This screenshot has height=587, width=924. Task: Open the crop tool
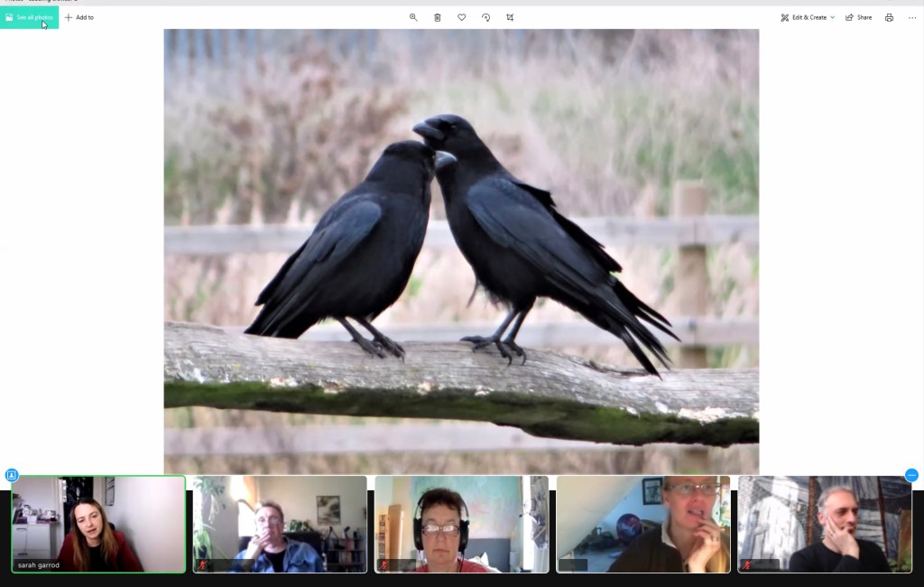pyautogui.click(x=510, y=17)
